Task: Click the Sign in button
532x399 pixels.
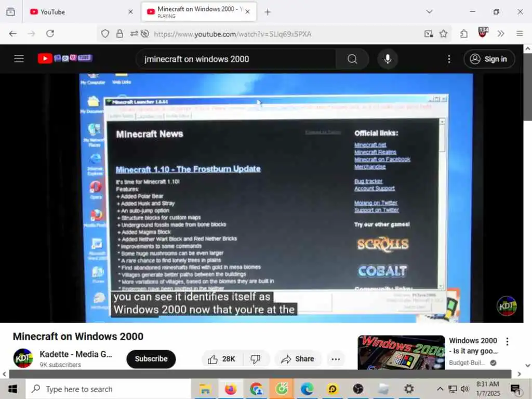Action: pyautogui.click(x=489, y=59)
